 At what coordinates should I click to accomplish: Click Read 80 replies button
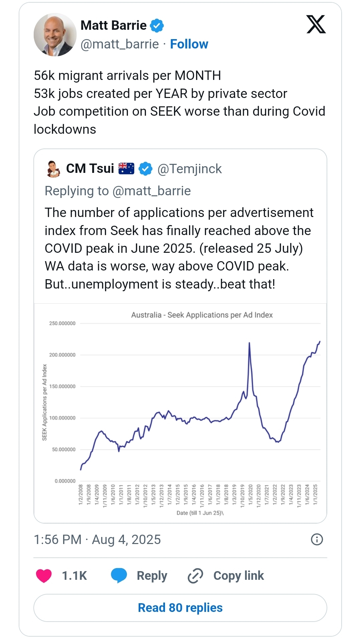tap(180, 608)
